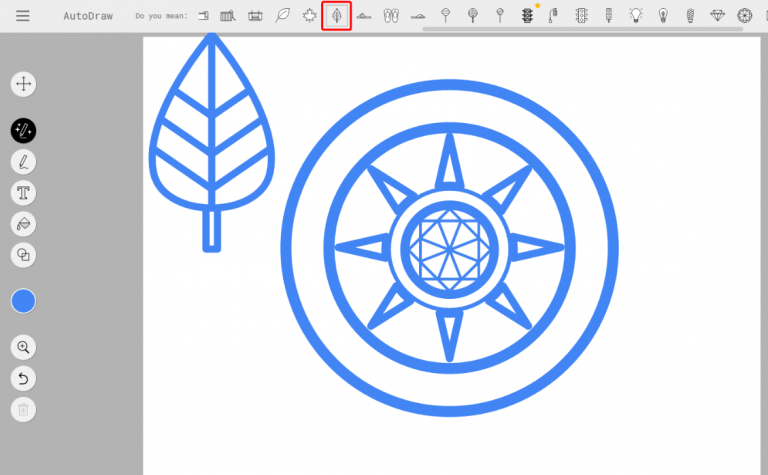
Task: Click the Zoom magnifier tool
Action: point(23,347)
